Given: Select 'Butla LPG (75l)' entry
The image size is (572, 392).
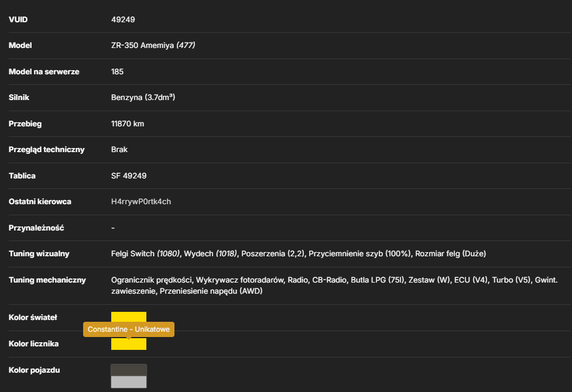Looking at the screenshot, I should (378, 280).
